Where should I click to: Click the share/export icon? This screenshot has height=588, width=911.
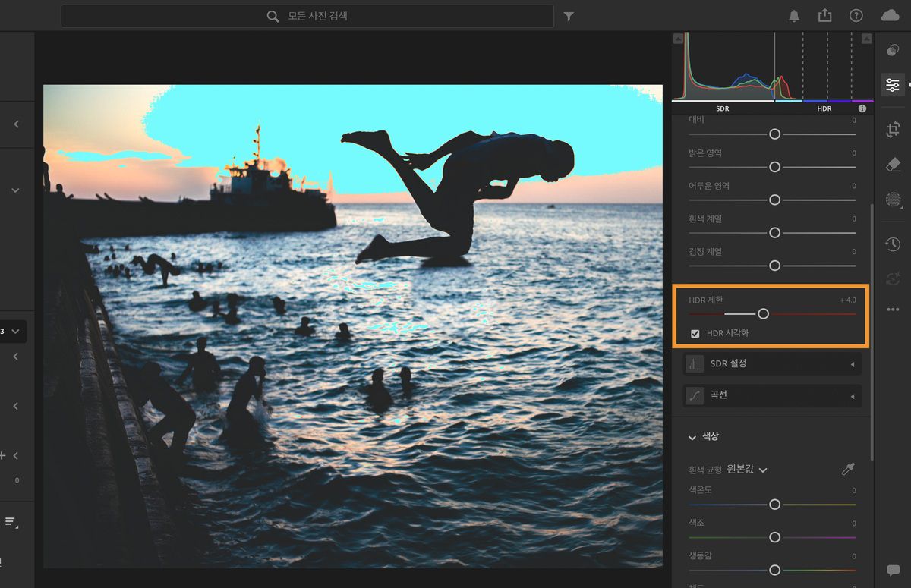[825, 16]
